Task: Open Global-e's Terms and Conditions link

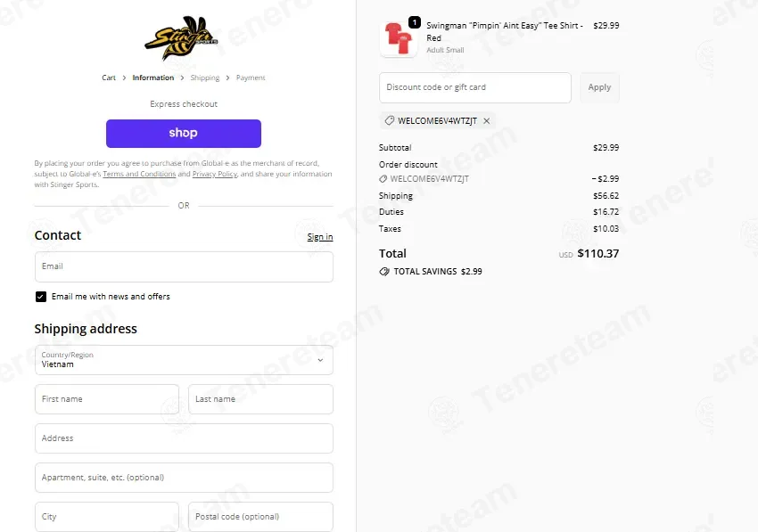Action: 139,174
